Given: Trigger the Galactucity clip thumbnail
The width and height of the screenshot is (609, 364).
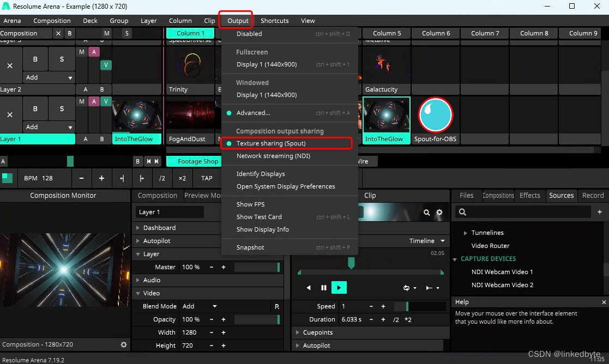Looking at the screenshot, I should click(x=387, y=65).
